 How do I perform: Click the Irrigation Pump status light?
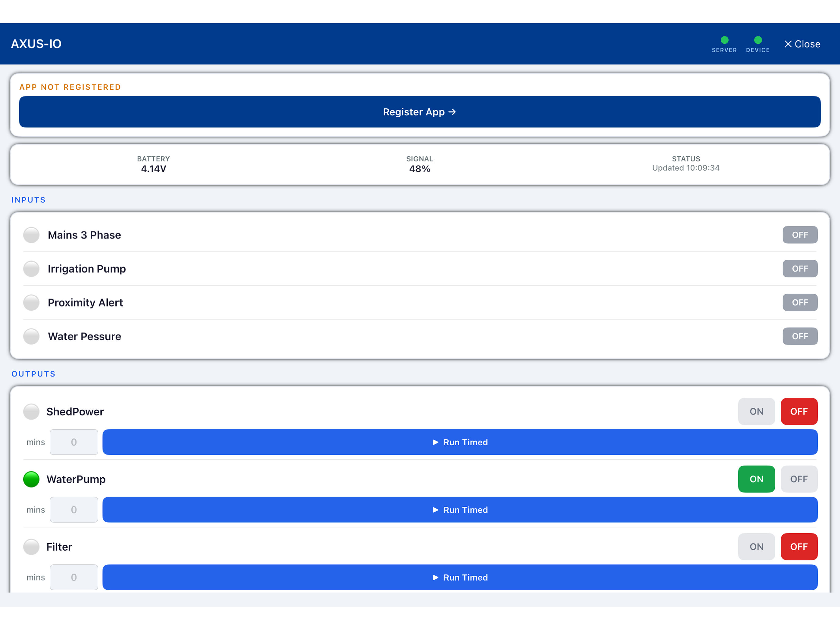coord(31,269)
